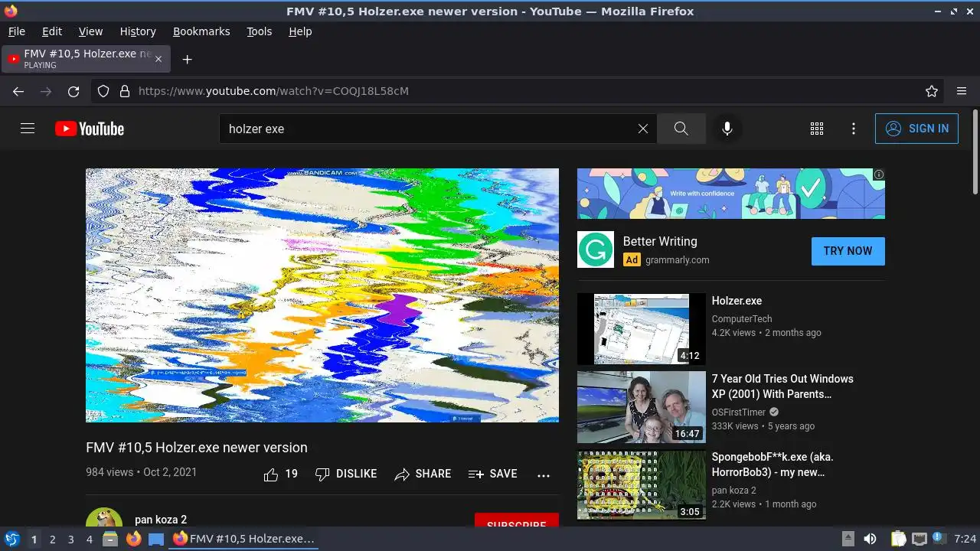Like the video thumbs-up icon
The image size is (980, 551).
[x=271, y=474]
